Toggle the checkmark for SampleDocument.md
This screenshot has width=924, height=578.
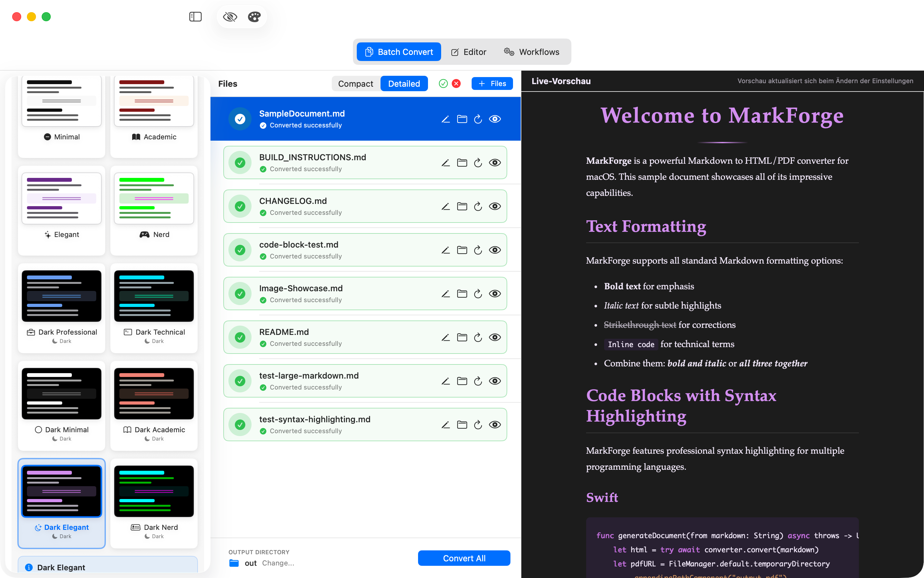click(240, 119)
